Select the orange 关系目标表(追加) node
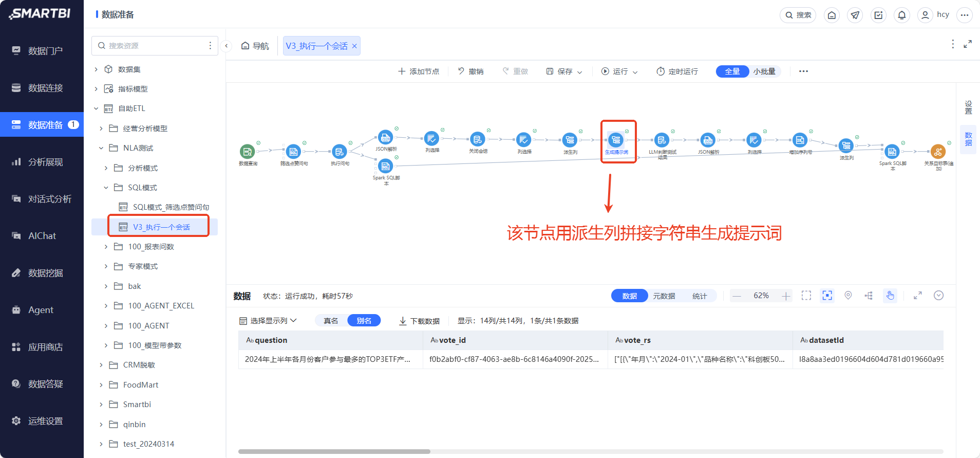 pyautogui.click(x=938, y=152)
